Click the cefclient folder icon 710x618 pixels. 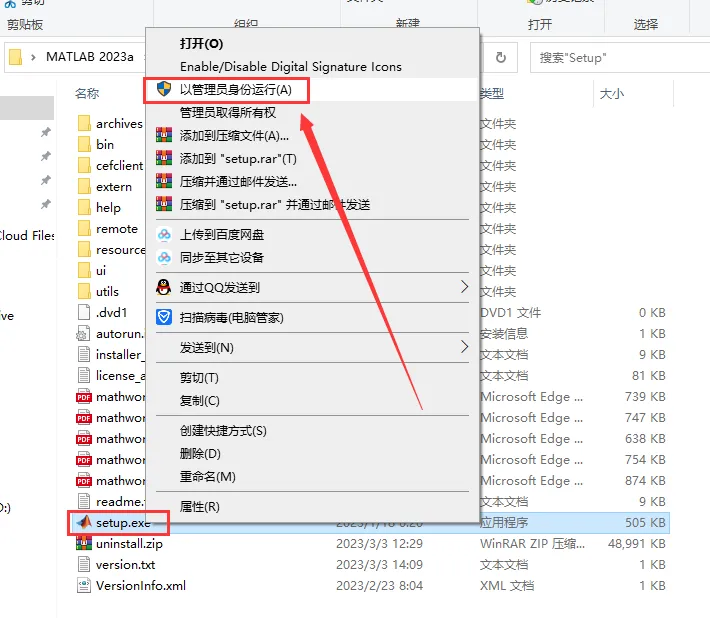pyautogui.click(x=84, y=165)
